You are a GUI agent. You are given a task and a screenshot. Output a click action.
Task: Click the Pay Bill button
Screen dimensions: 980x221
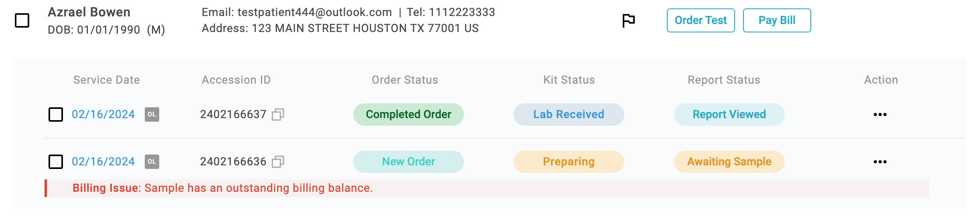777,20
